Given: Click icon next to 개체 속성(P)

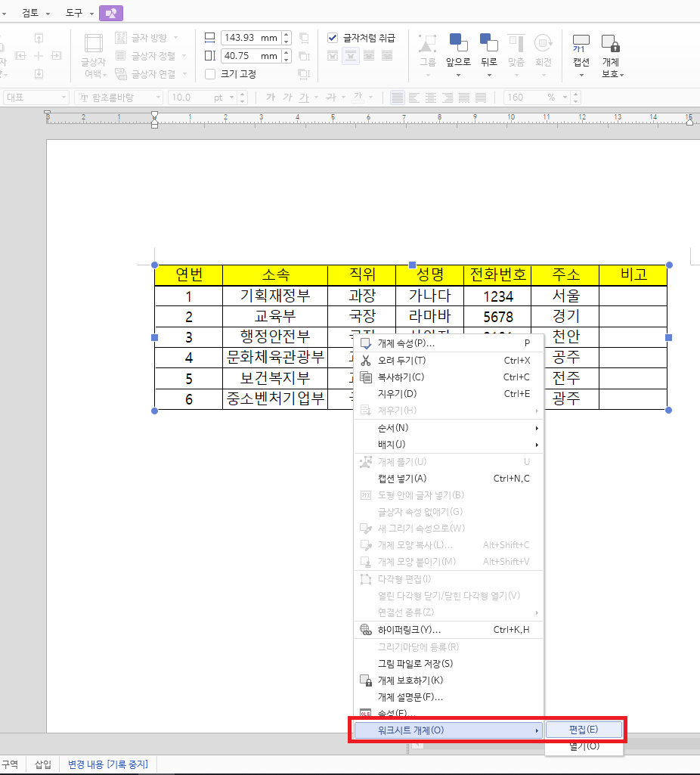Looking at the screenshot, I should [366, 343].
